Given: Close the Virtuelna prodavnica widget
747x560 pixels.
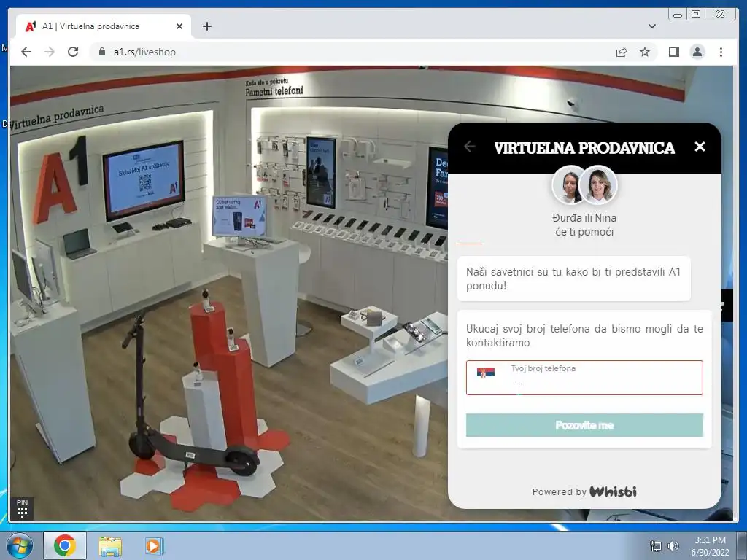Looking at the screenshot, I should coord(700,146).
